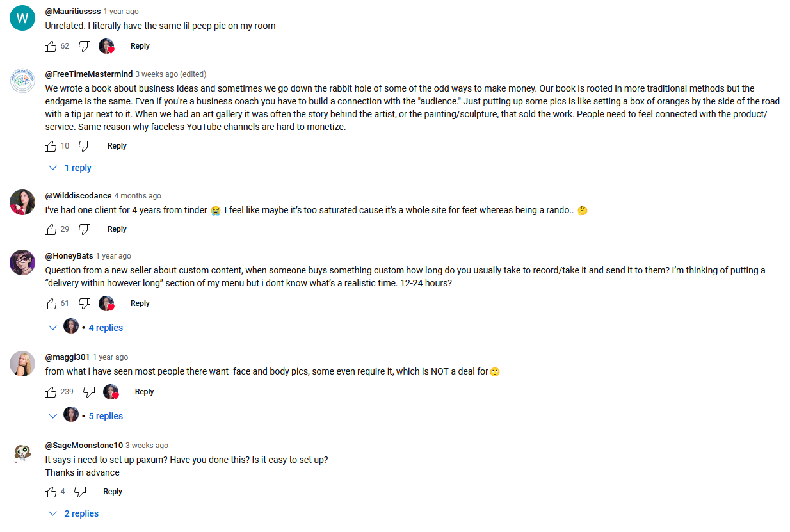Open @HoneyBats profile avatar
The width and height of the screenshot is (790, 532).
click(22, 262)
